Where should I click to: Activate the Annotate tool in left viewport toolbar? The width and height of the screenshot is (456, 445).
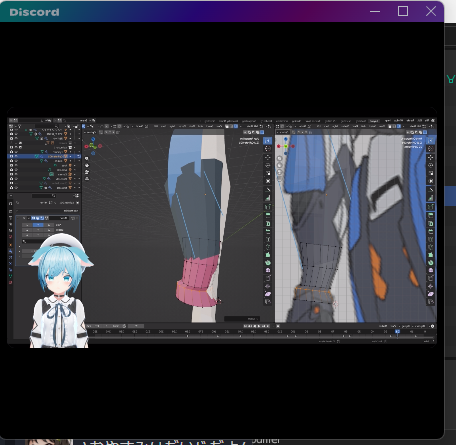click(268, 190)
